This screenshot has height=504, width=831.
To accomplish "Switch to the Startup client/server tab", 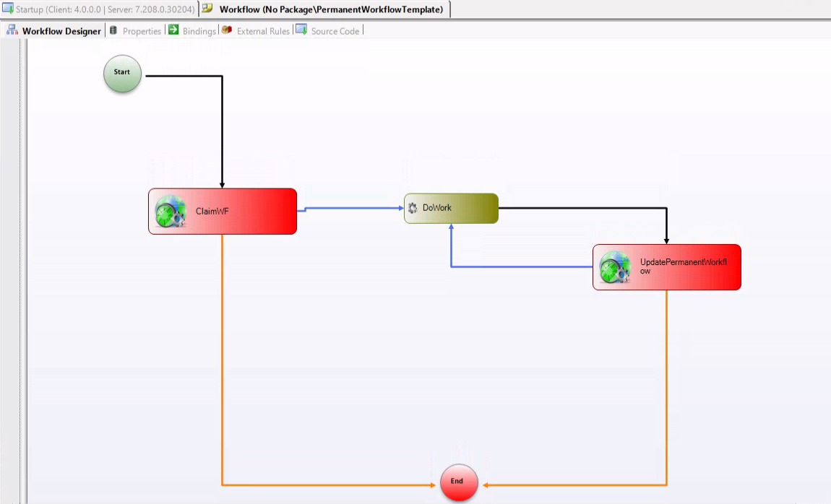I will tap(99, 9).
